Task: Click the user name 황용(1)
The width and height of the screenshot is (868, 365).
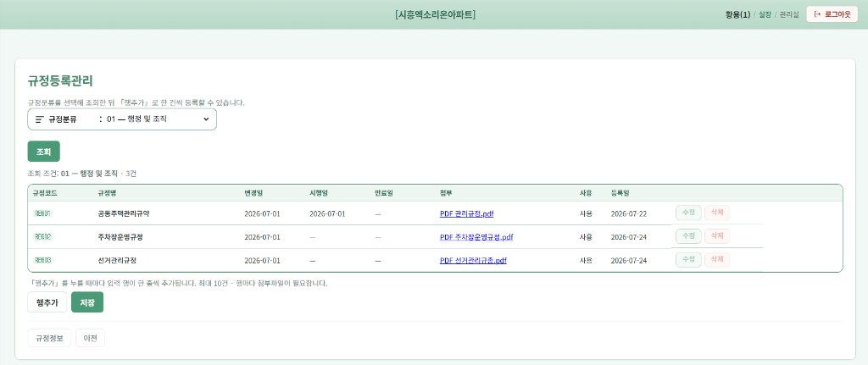Action: coord(738,15)
